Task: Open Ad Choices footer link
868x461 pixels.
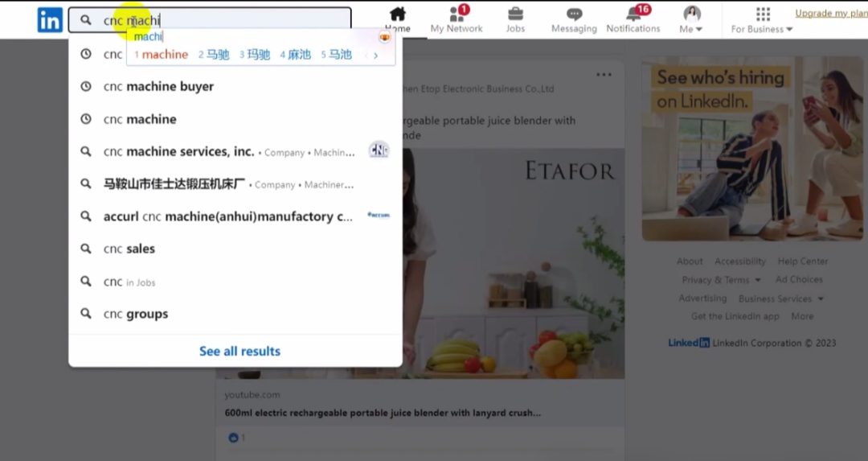Action: (799, 279)
